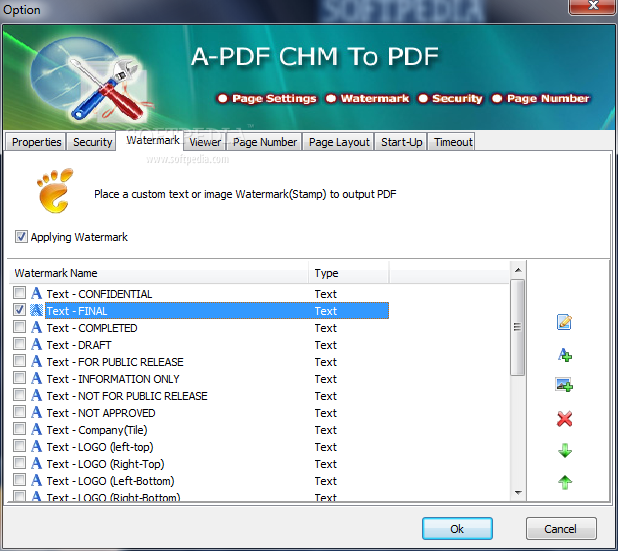Image resolution: width=618 pixels, height=551 pixels.
Task: Click the A icon beside Text - Company(Tile)
Action: tap(36, 429)
